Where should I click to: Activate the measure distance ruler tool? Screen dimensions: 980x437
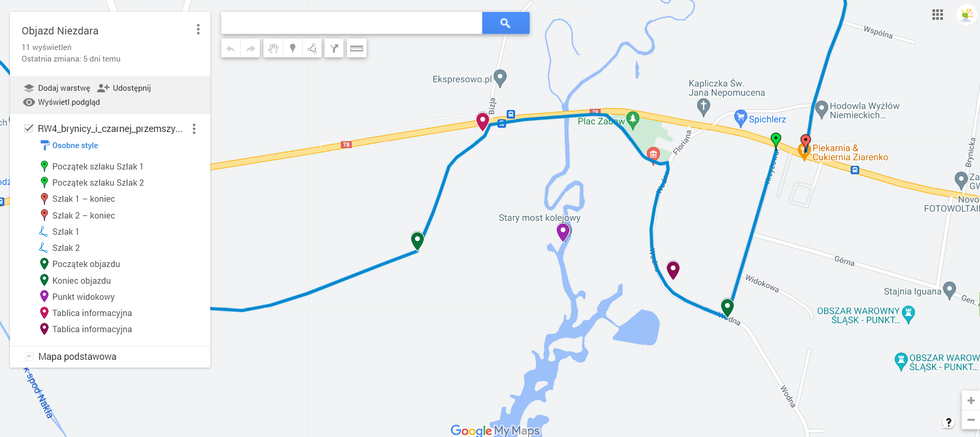click(x=357, y=48)
